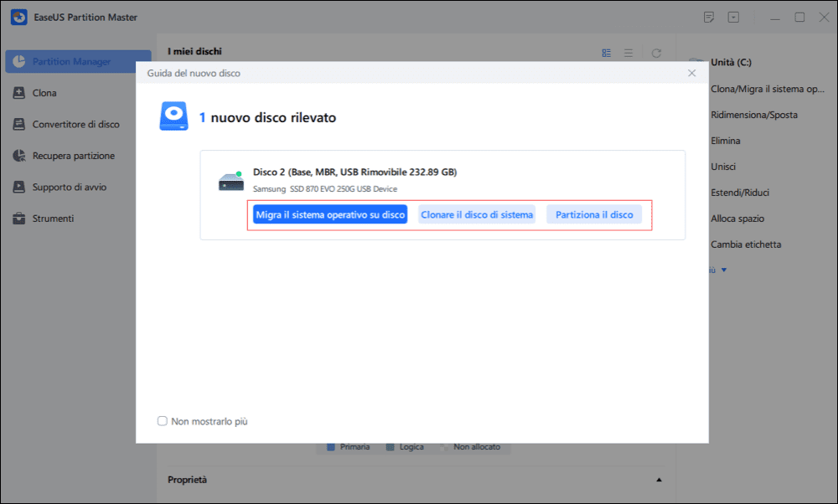
Task: Select Cambia etichetta in right panel
Action: click(x=746, y=244)
